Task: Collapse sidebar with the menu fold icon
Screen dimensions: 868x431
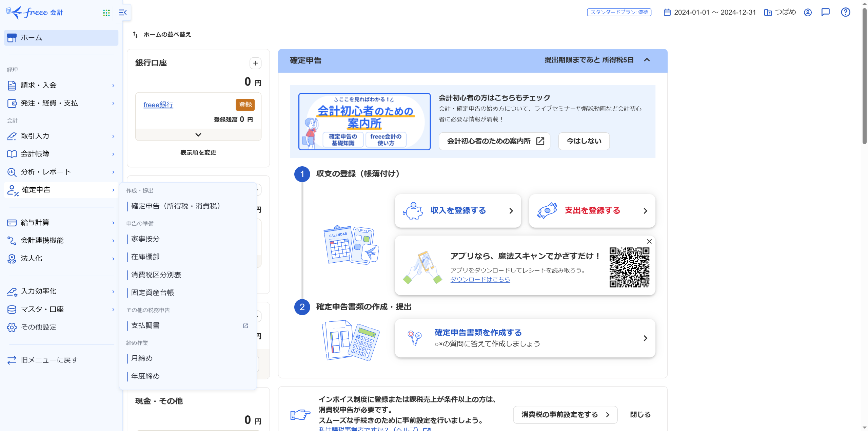Action: [x=122, y=13]
